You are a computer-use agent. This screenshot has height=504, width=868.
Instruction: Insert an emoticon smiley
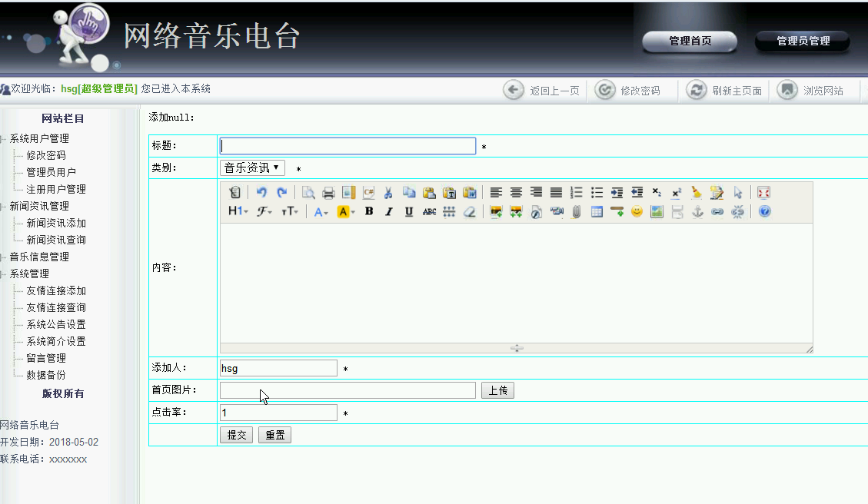(637, 211)
